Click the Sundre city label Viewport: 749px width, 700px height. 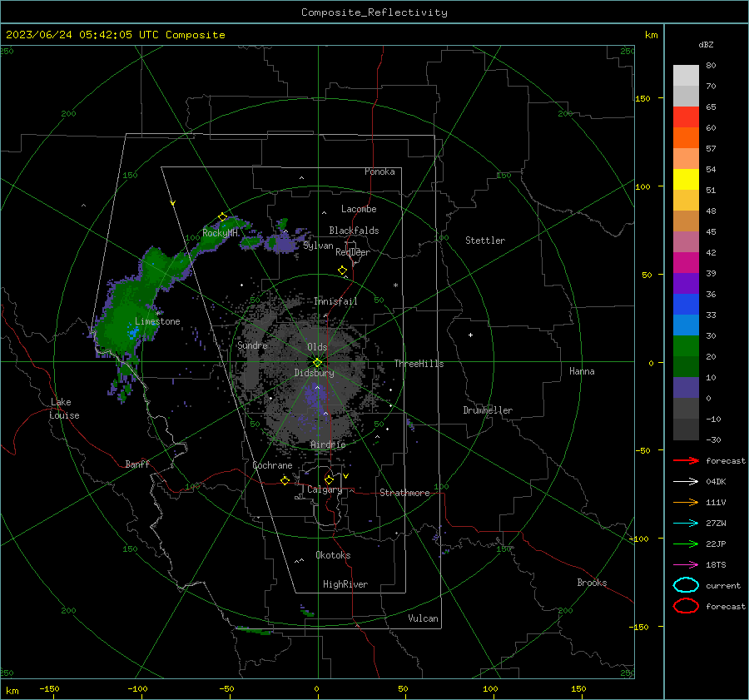[x=252, y=345]
